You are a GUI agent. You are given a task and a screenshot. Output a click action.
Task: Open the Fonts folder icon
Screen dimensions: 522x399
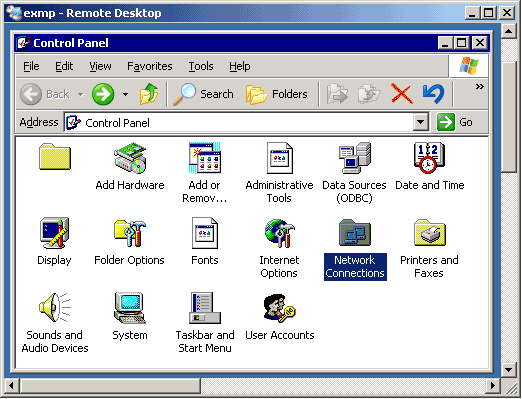tap(205, 233)
